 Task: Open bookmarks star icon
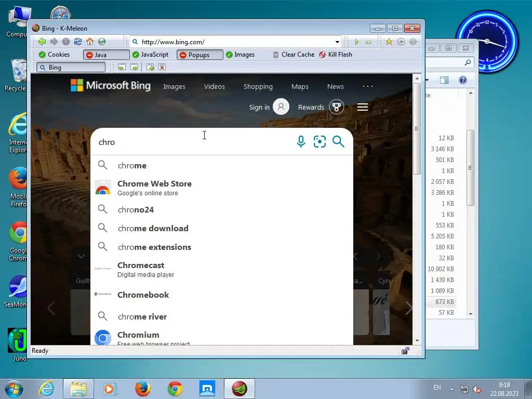[389, 42]
